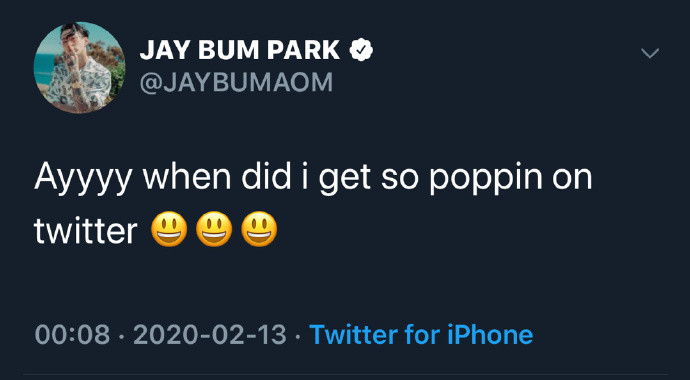Click the middle grinning emoji
Viewport: 690px width, 380px height.
[214, 229]
